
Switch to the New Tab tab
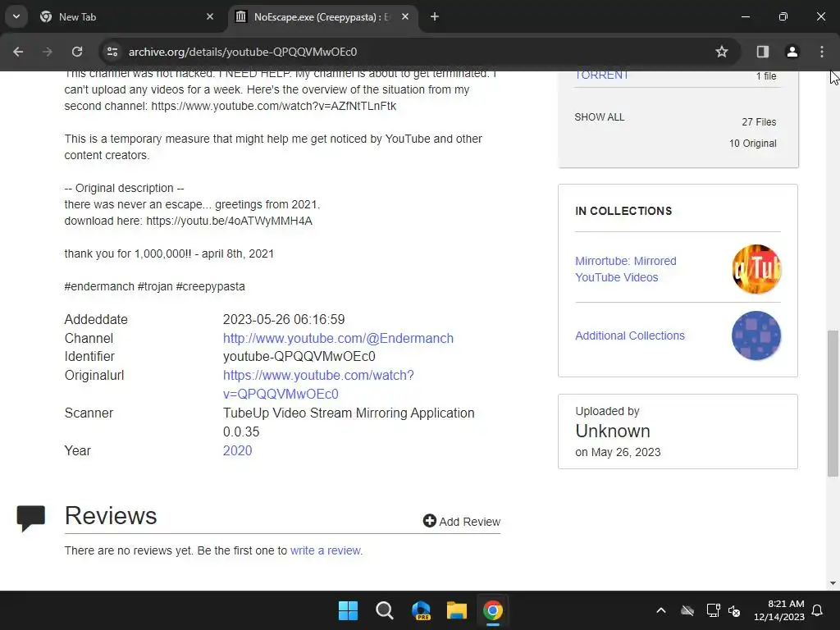tap(127, 16)
